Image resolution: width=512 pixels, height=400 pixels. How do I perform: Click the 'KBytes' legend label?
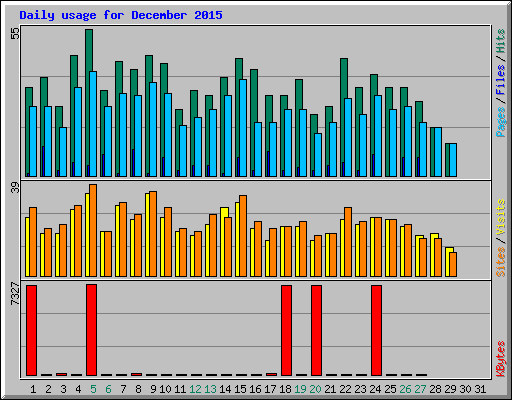(501, 359)
